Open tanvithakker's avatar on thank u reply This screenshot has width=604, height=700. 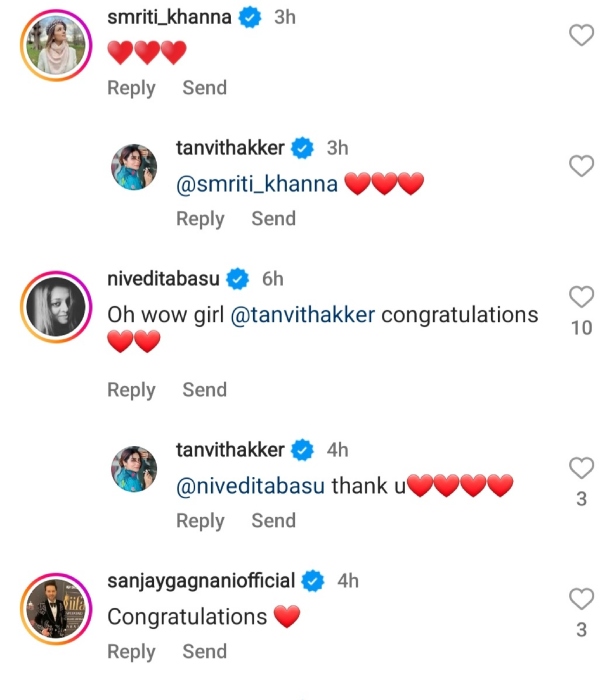[133, 470]
